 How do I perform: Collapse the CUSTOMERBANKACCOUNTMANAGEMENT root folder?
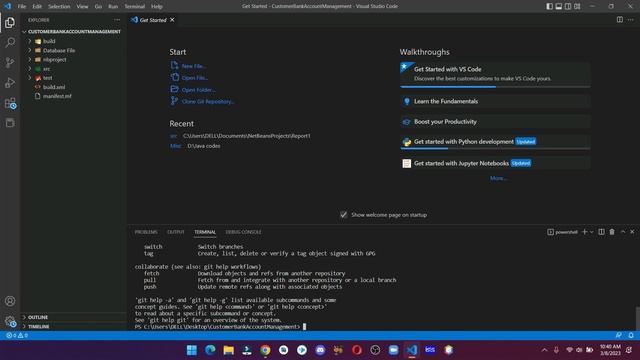point(73,31)
